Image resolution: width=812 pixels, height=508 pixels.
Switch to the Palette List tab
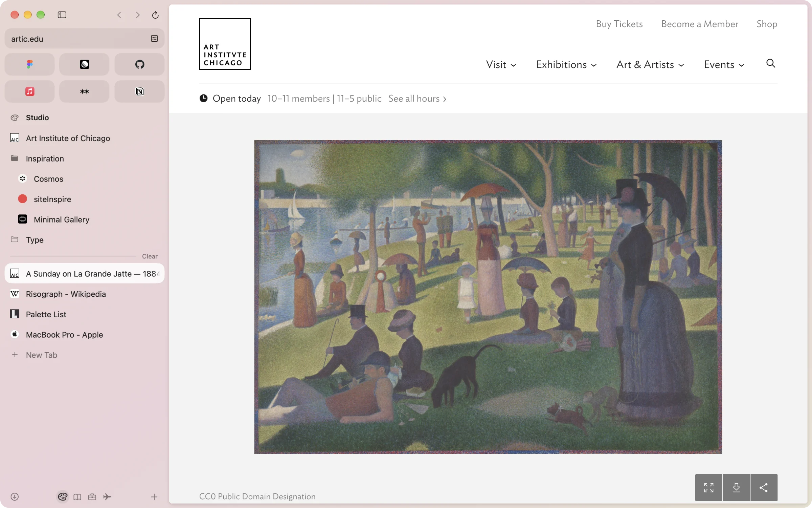pos(84,314)
